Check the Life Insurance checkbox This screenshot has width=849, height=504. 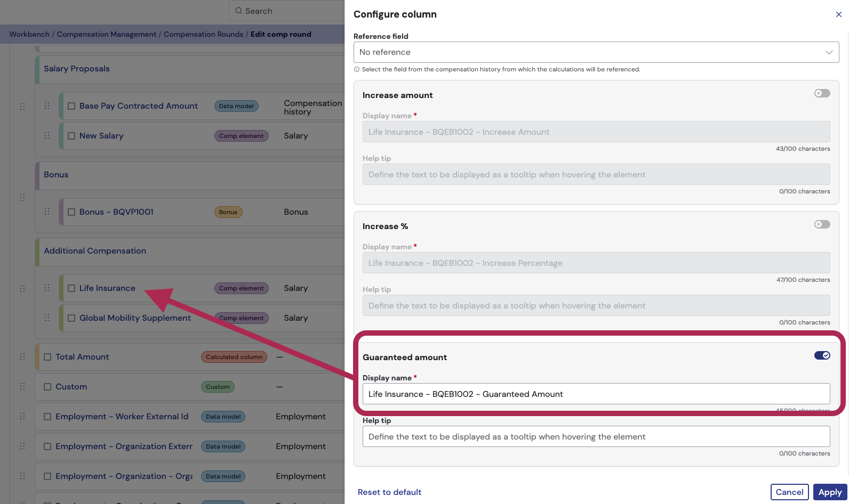click(x=71, y=288)
